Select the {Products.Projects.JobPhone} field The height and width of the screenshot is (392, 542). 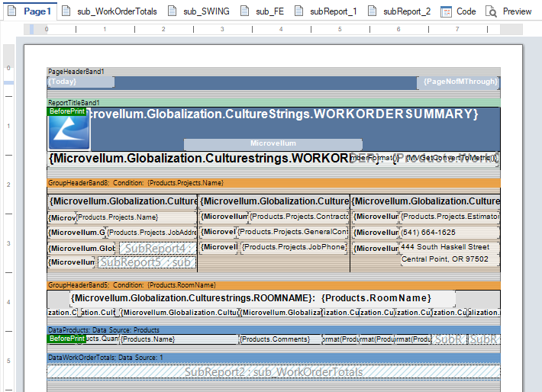[294, 247]
